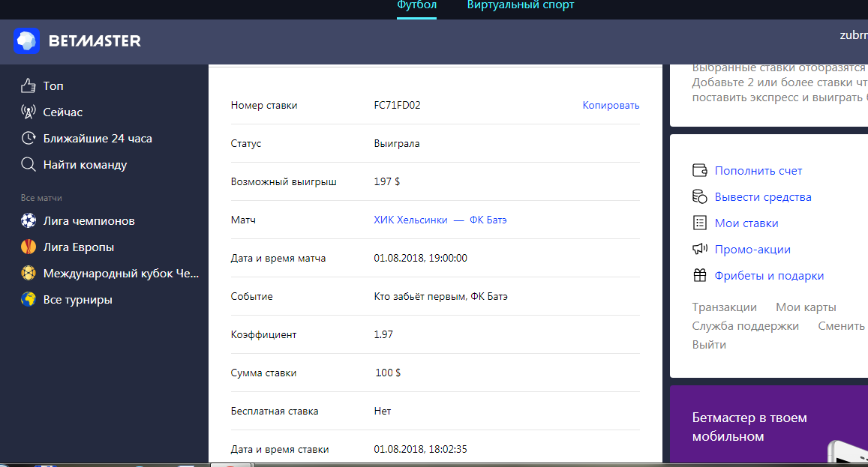Click the Бетмастер в твоем мобильном banner

click(769, 426)
